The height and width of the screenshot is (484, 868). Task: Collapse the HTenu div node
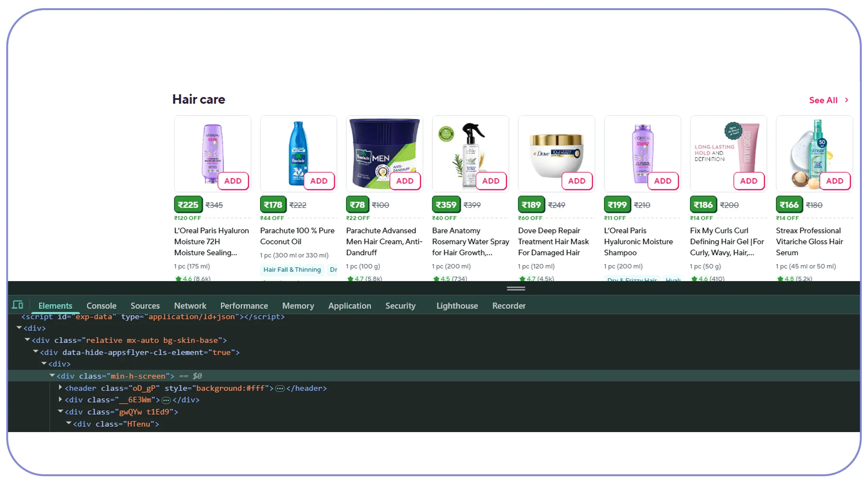[68, 423]
